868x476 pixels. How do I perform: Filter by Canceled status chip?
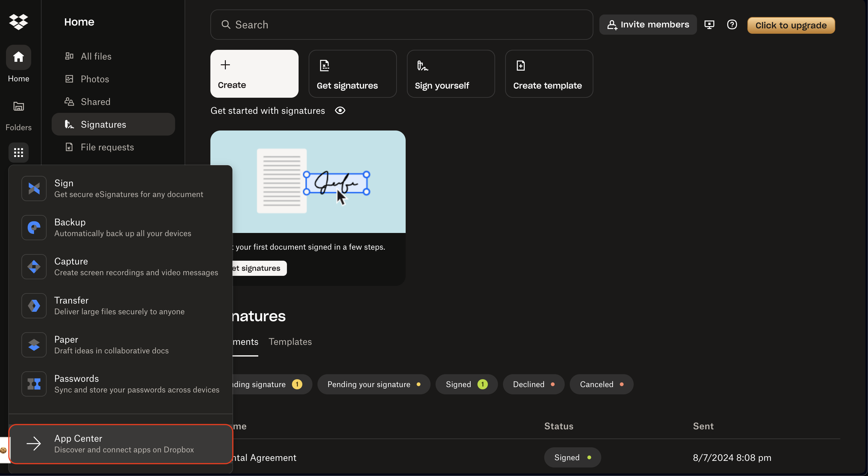(602, 384)
